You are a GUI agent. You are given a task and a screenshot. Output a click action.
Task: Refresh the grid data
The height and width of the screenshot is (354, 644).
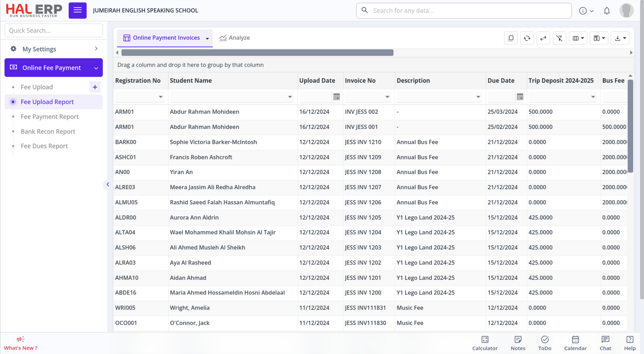[527, 38]
